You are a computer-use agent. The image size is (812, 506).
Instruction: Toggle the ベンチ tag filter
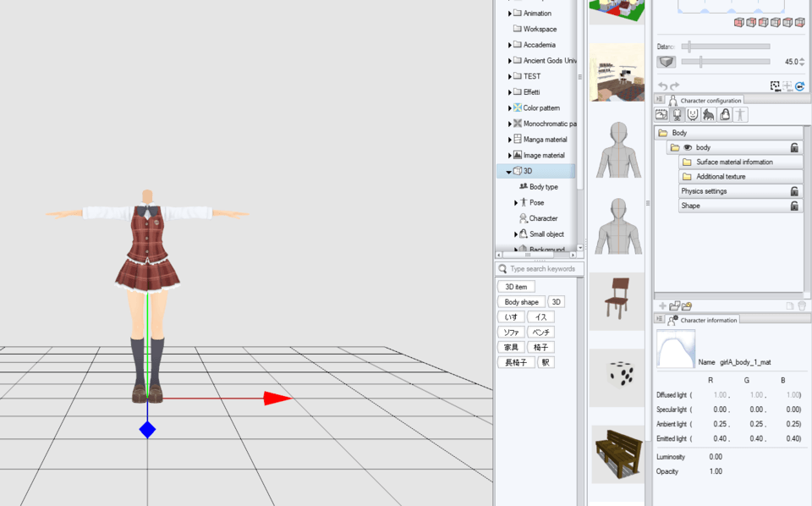pos(541,332)
